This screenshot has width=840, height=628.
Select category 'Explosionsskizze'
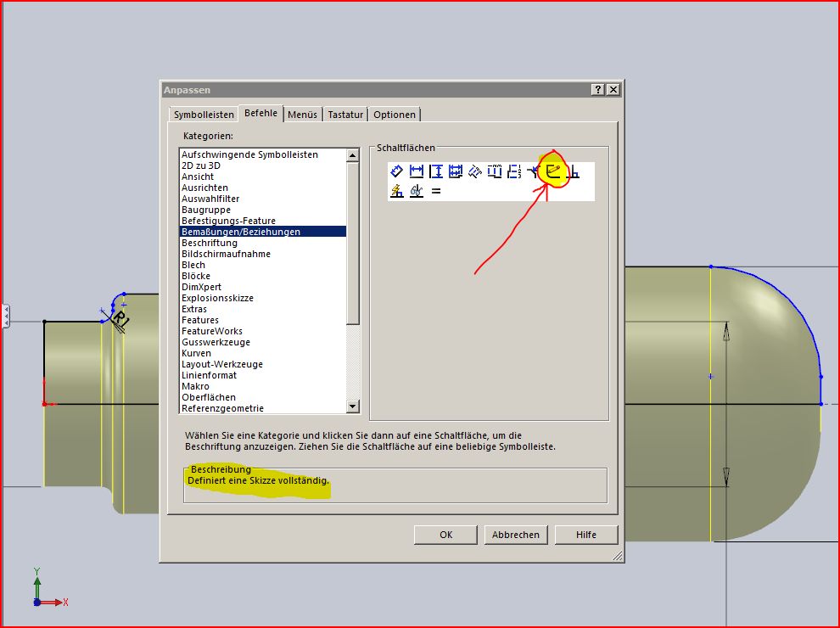pos(262,298)
